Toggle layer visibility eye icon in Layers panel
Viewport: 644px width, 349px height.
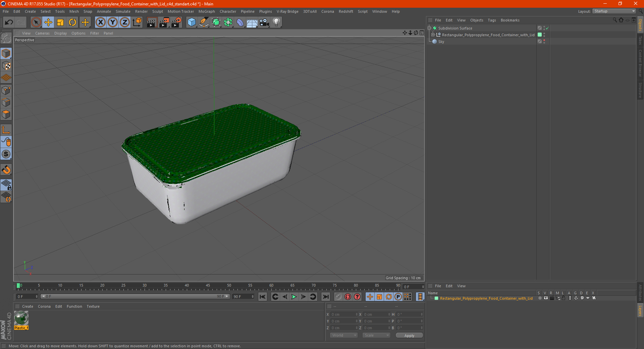(x=546, y=298)
